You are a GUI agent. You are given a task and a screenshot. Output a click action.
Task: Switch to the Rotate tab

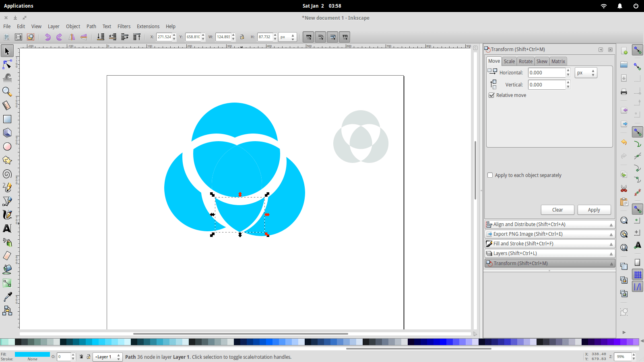point(526,62)
